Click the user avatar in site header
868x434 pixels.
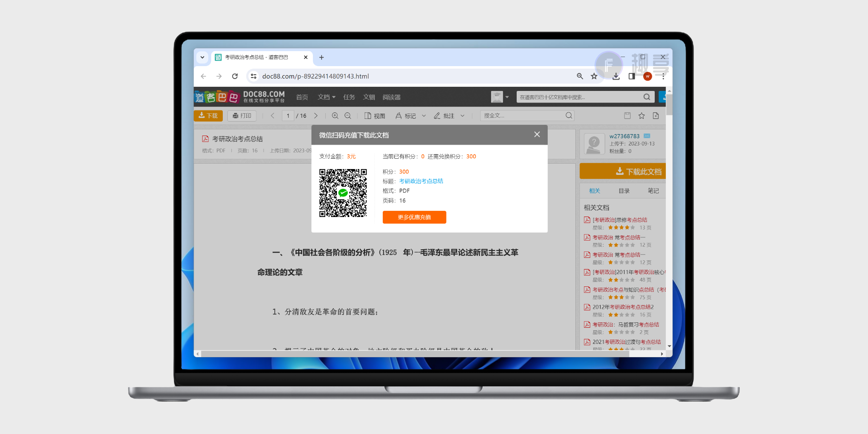pyautogui.click(x=497, y=97)
